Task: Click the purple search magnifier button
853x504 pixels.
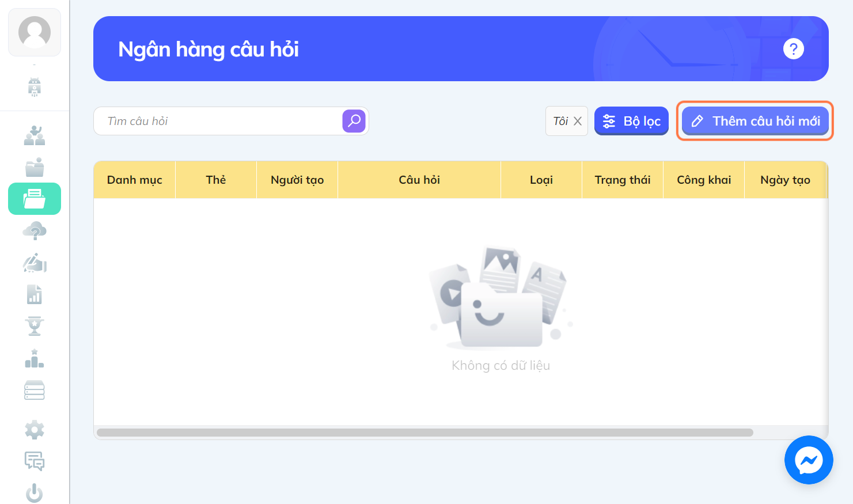Action: click(x=354, y=121)
